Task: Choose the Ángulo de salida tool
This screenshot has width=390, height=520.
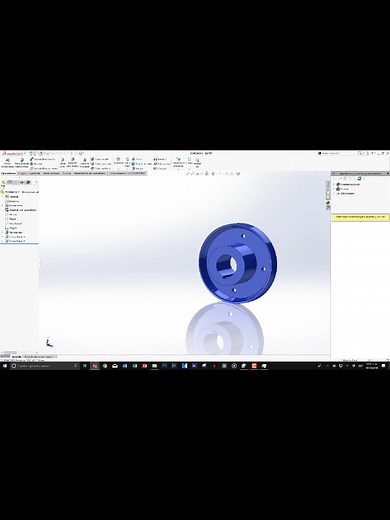Action: 142,164
